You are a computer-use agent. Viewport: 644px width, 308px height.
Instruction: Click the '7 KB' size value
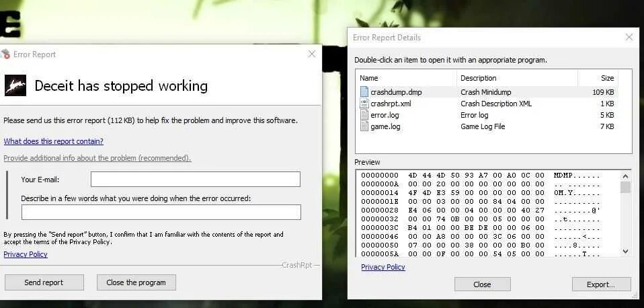point(607,126)
